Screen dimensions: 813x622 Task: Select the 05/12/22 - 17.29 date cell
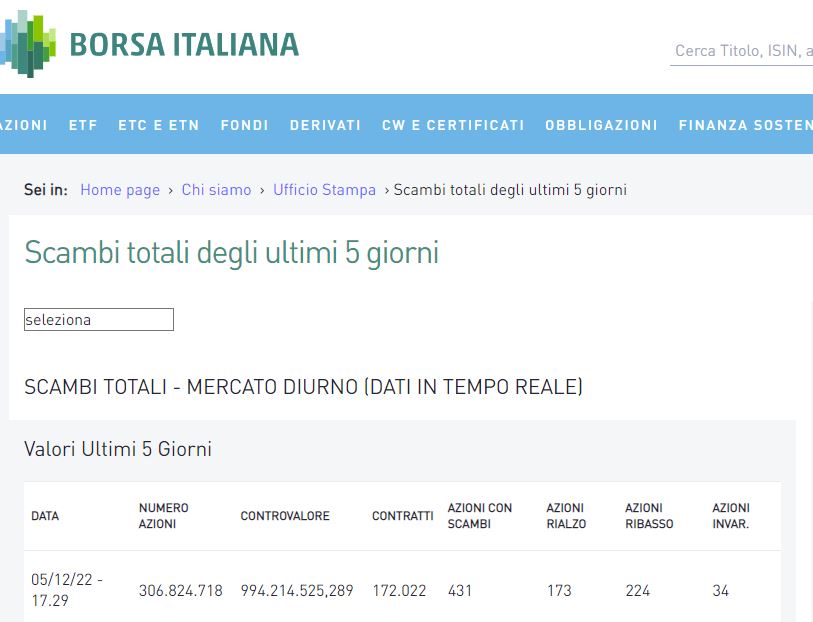tap(67, 590)
